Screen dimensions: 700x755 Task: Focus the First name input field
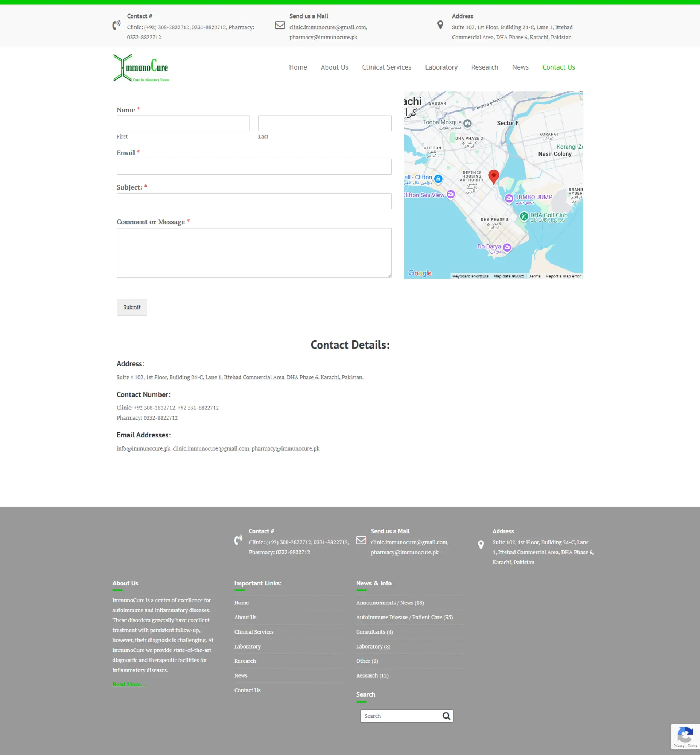coord(183,124)
